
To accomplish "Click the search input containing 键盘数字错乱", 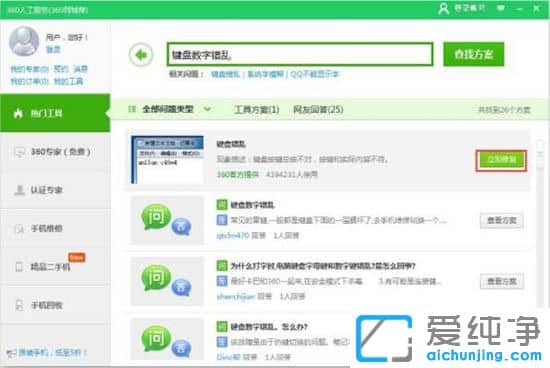I will click(x=300, y=54).
